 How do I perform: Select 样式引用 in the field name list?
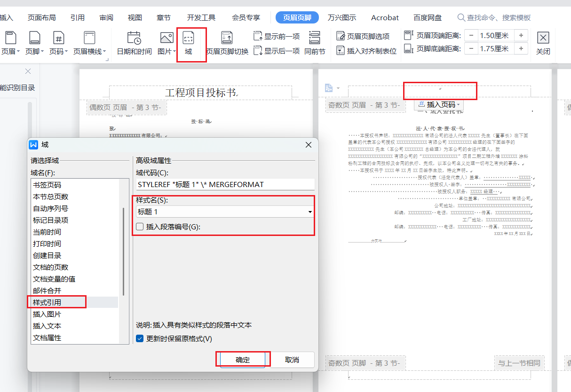(47, 302)
